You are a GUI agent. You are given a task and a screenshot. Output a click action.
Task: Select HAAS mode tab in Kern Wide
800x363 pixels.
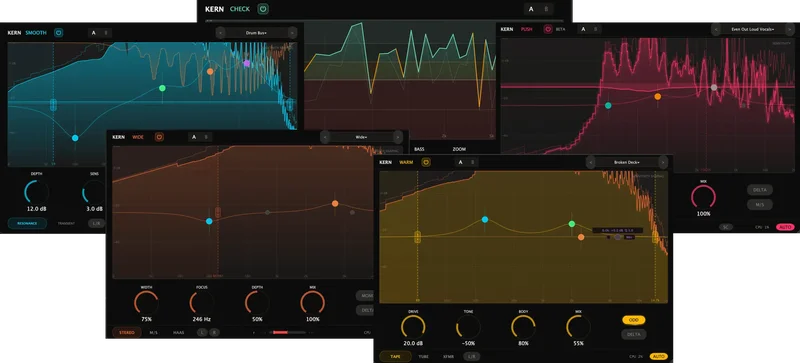(179, 332)
